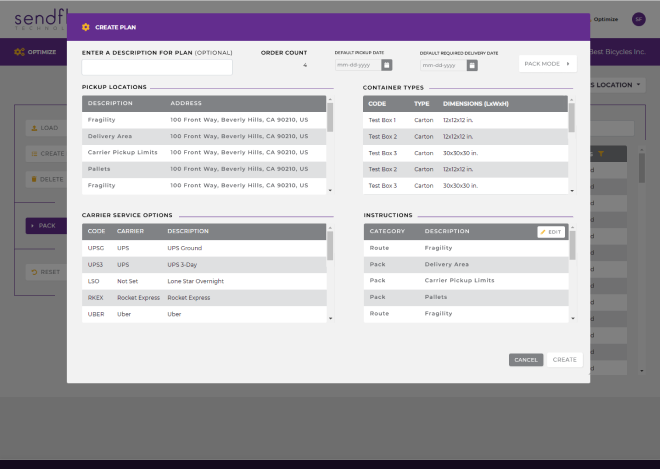Open the default pickup date calendar icon

[x=387, y=65]
